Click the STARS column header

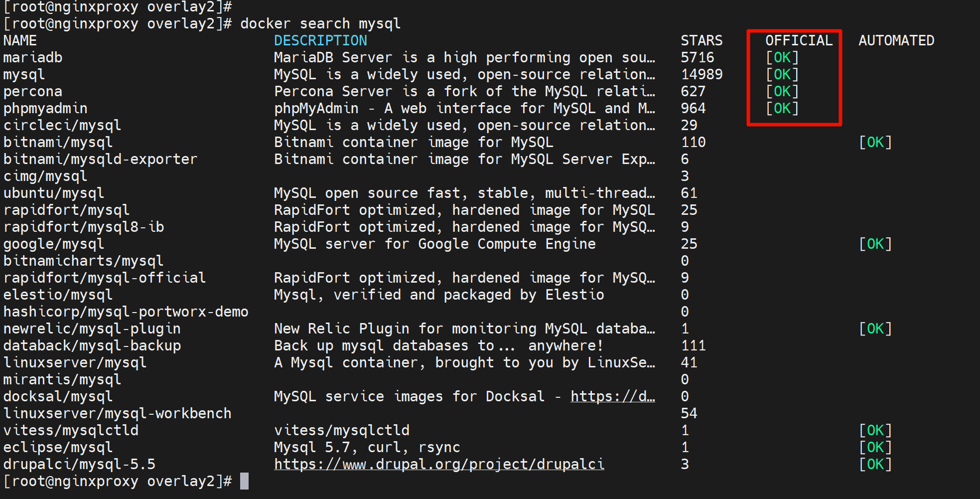coord(701,40)
